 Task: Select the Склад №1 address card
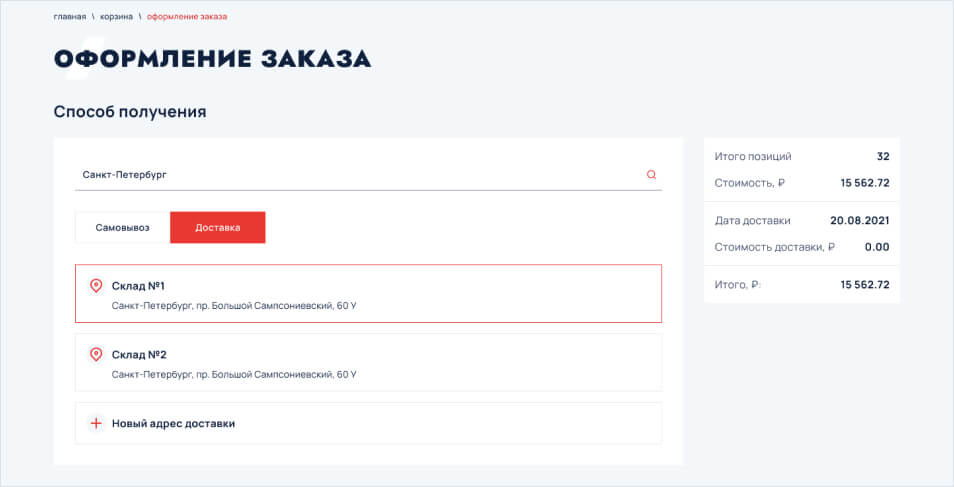tap(368, 294)
